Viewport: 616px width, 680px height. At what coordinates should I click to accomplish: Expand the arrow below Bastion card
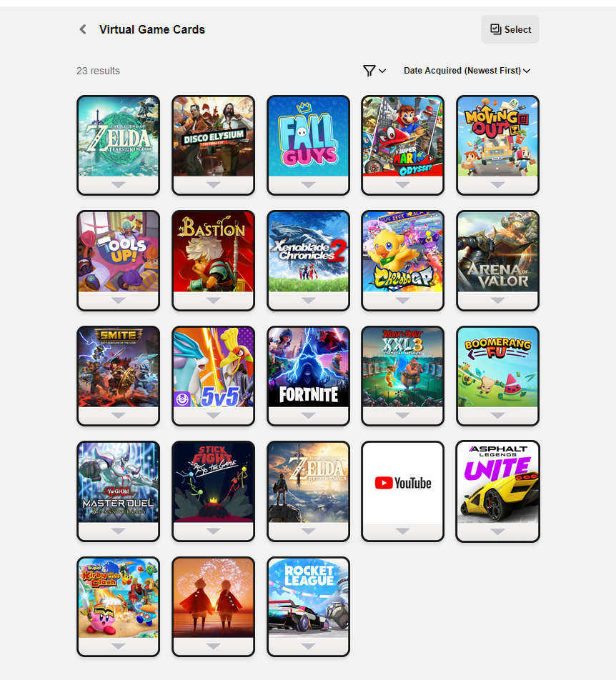click(x=213, y=301)
